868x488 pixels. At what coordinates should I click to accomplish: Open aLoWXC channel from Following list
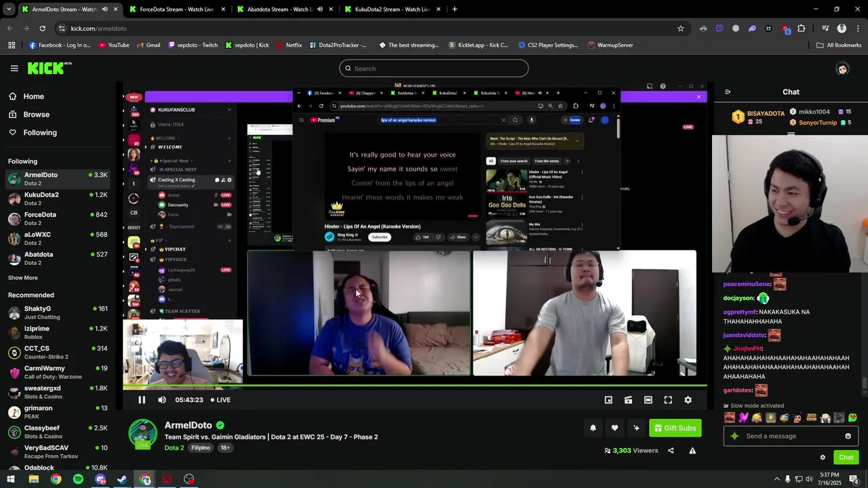pyautogui.click(x=58, y=238)
